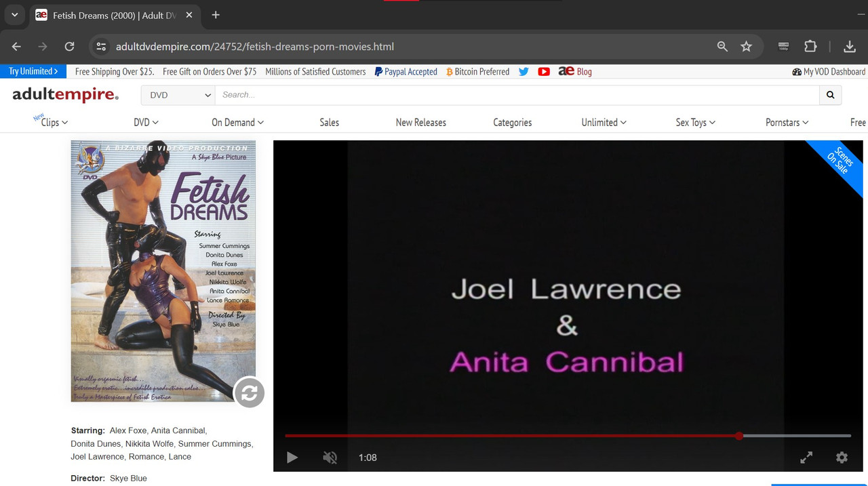The image size is (868, 486).
Task: Click Millions of Satisfied Customers text
Action: click(x=315, y=71)
